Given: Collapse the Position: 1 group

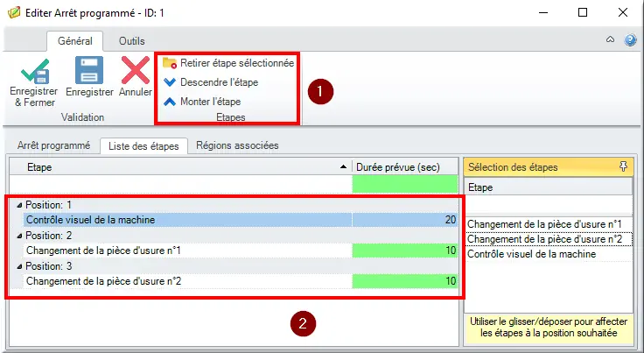Looking at the screenshot, I should tap(19, 205).
